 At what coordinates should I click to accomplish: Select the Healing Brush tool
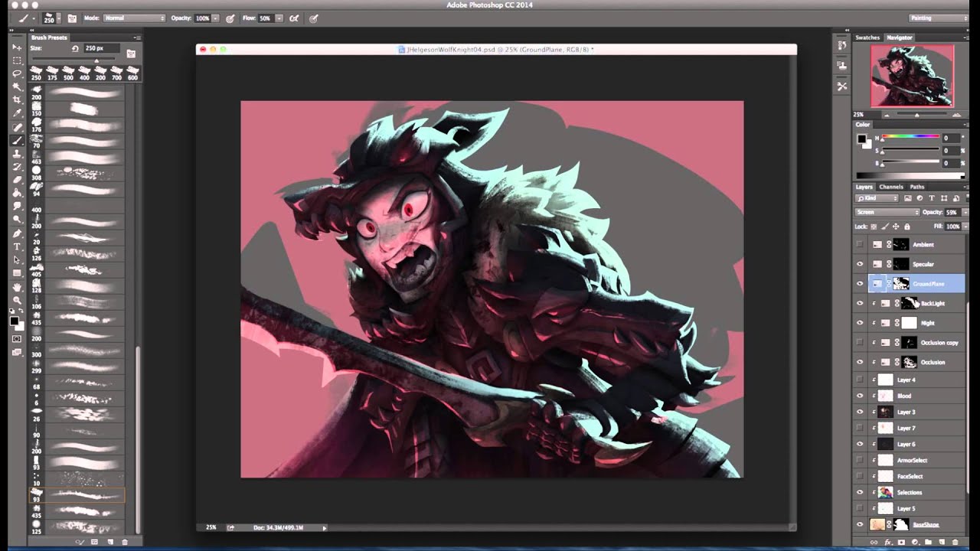pyautogui.click(x=17, y=126)
